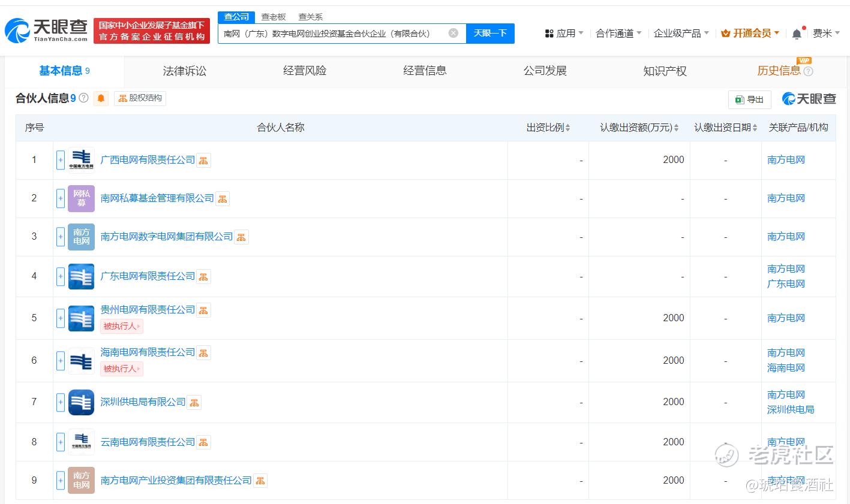
Task: Click the 云南电网有限责任公司 company logo
Action: (81, 442)
